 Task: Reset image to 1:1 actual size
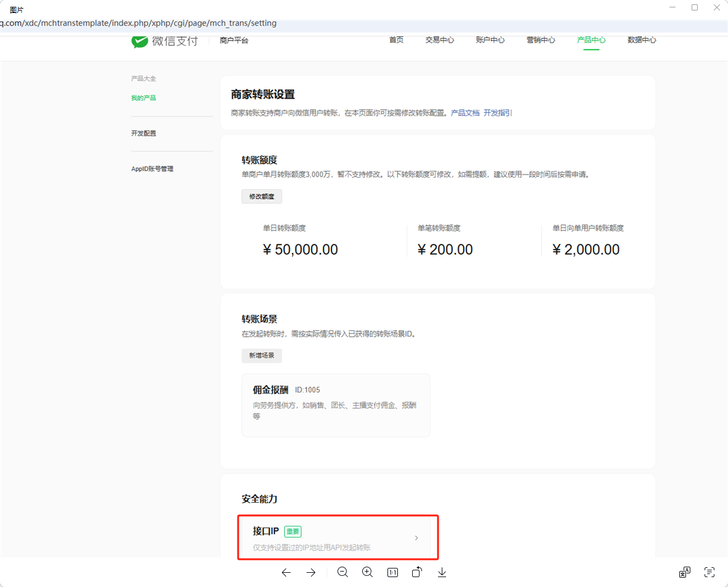[392, 572]
